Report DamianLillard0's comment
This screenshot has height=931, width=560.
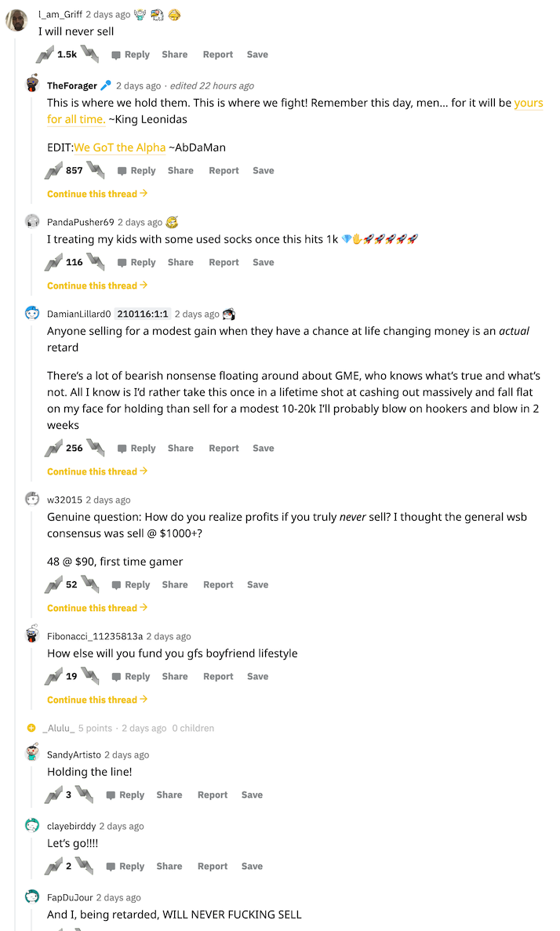[x=224, y=448]
